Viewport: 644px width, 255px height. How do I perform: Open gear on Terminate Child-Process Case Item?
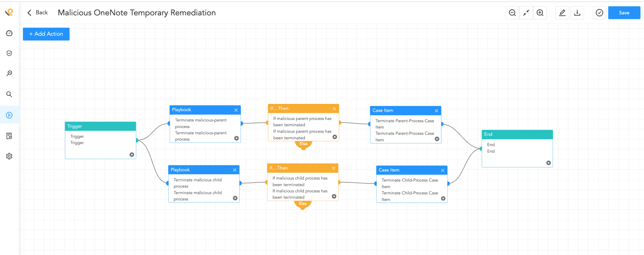click(x=443, y=198)
